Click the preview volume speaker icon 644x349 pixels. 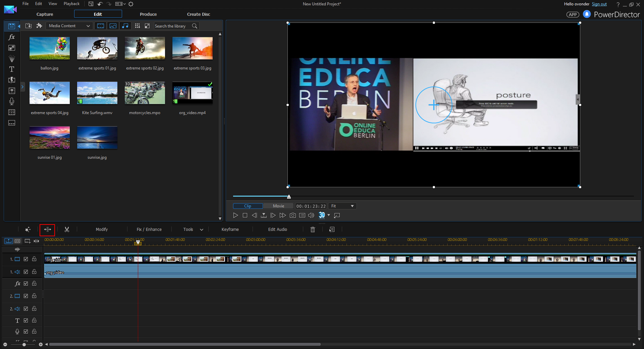click(311, 215)
